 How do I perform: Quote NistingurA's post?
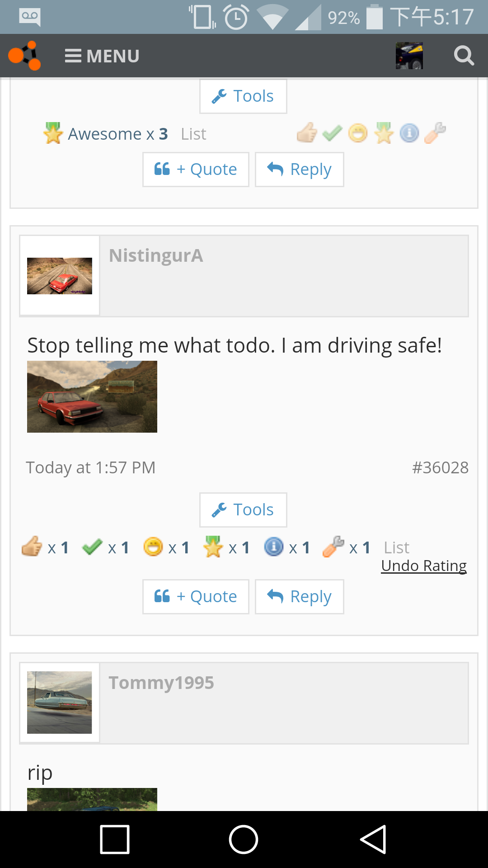(196, 597)
